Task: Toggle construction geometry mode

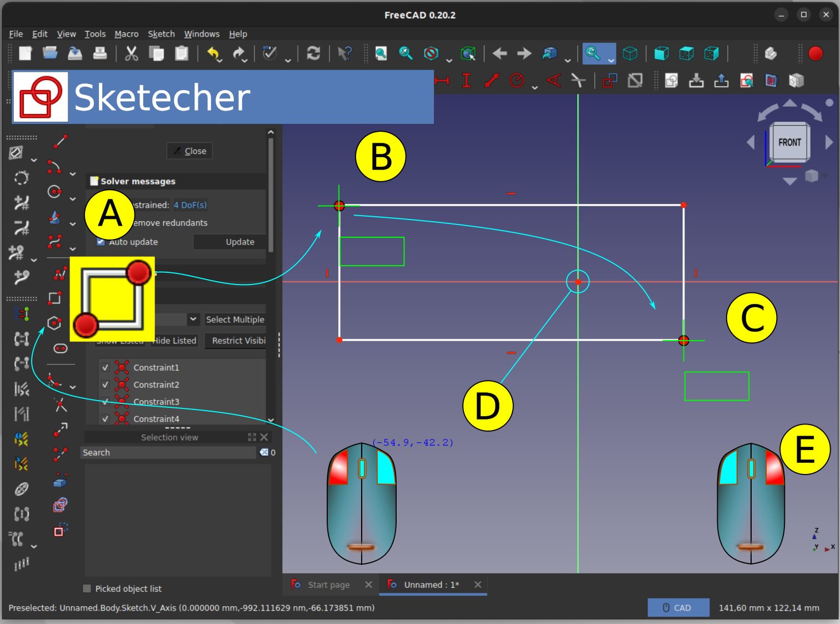Action: (60, 530)
